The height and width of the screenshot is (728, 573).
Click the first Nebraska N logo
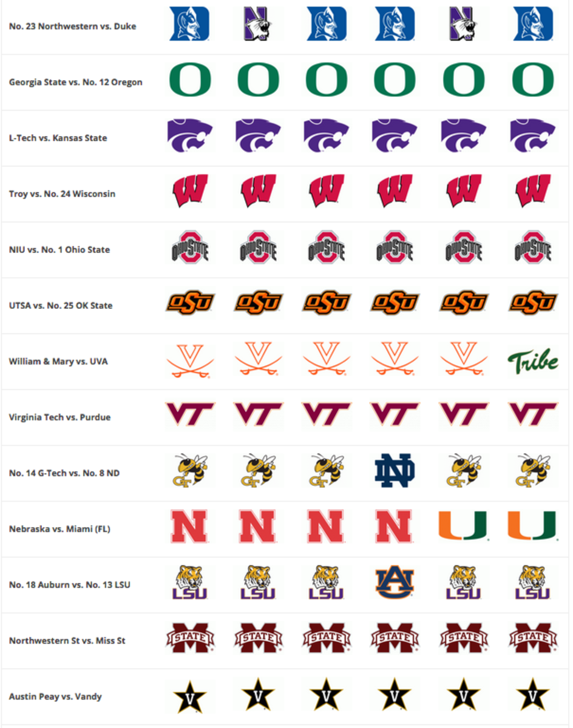[190, 527]
